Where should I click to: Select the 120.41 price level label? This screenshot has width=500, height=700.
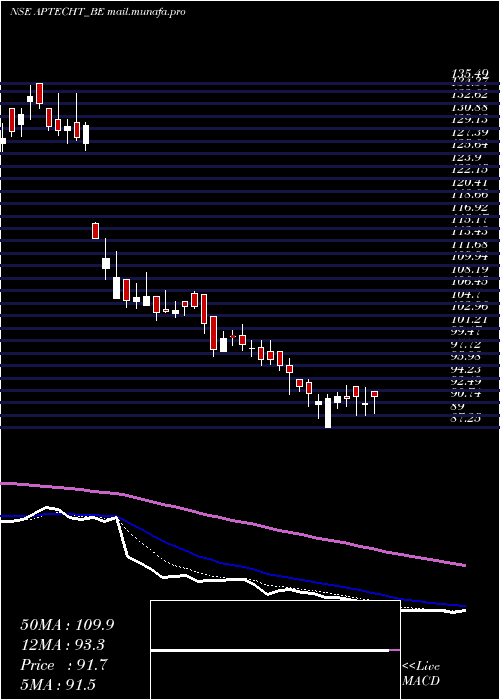click(x=469, y=183)
